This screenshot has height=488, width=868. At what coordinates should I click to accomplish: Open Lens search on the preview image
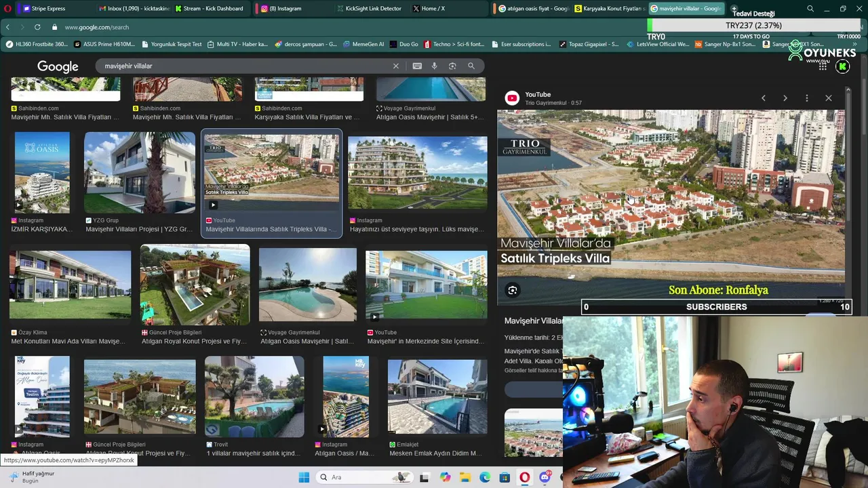(x=513, y=290)
